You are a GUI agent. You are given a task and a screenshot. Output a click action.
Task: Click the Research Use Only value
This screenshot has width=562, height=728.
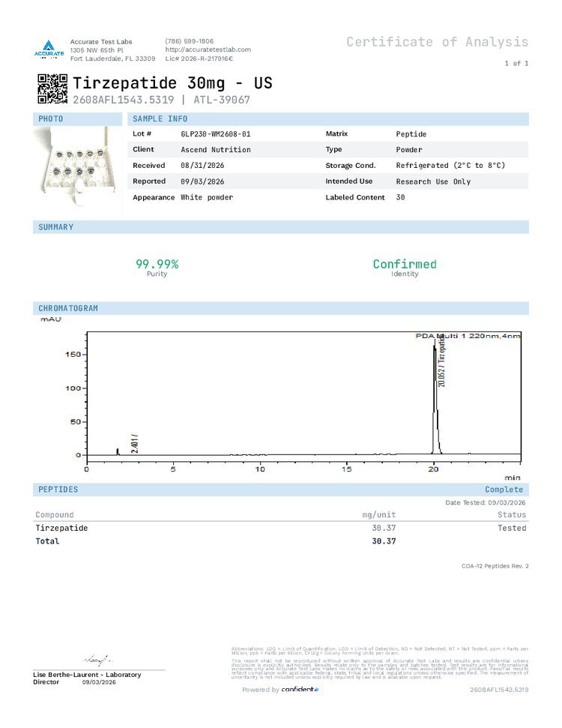pos(433,181)
